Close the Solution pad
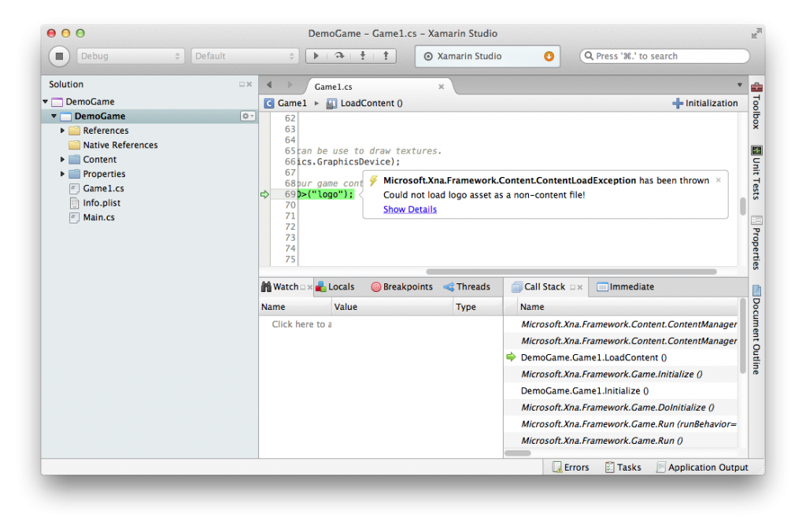 pyautogui.click(x=250, y=84)
